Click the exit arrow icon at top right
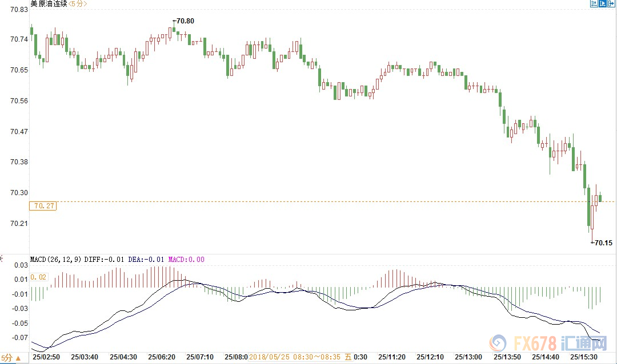617x364 pixels. 612,4
